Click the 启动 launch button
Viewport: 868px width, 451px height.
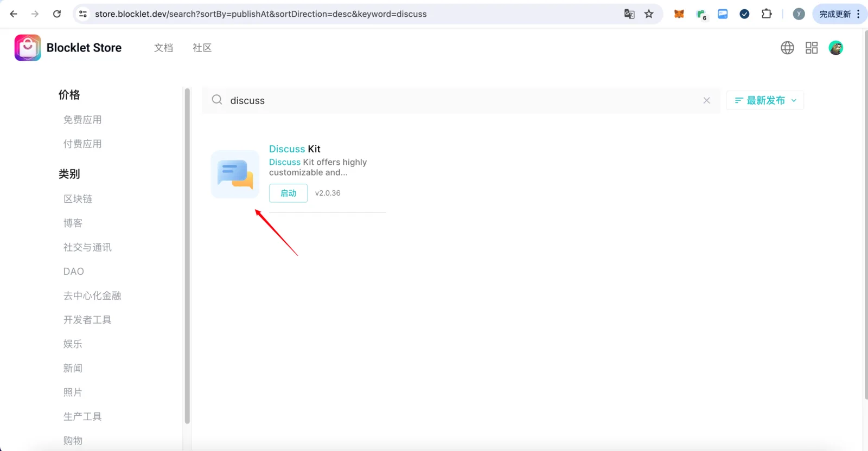point(288,193)
